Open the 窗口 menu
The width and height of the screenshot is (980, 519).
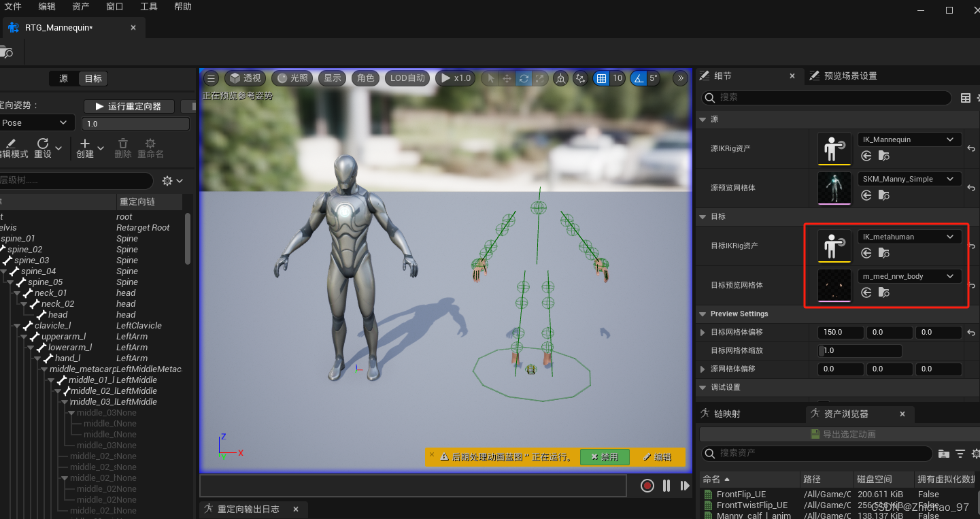coord(115,7)
